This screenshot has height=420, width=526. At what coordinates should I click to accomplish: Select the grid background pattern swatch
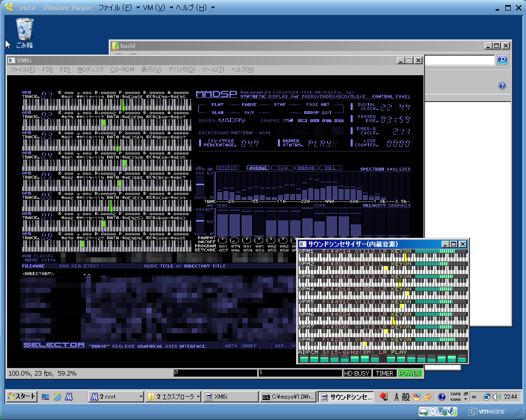point(284,131)
